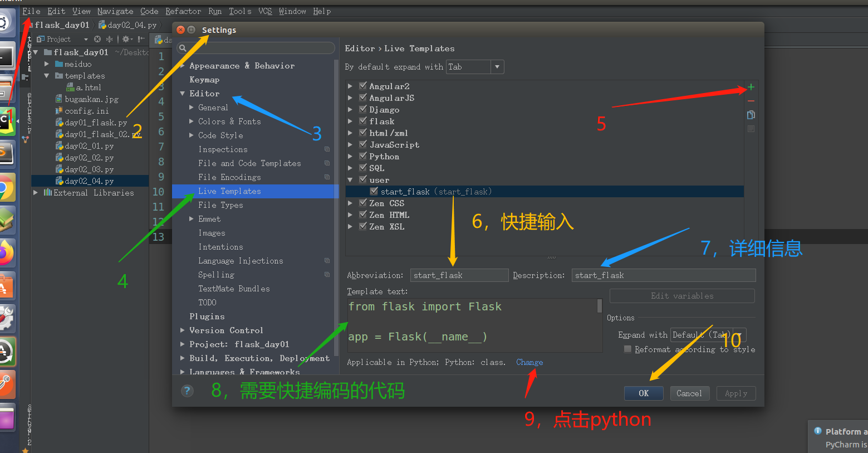Toggle the SQL template group checkbox

click(x=363, y=168)
